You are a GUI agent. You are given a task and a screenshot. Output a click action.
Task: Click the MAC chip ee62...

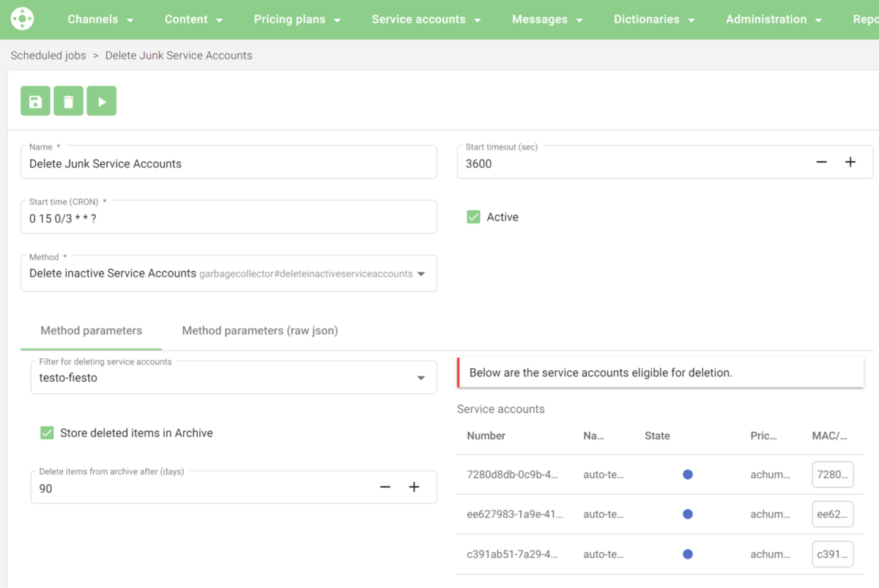point(833,514)
